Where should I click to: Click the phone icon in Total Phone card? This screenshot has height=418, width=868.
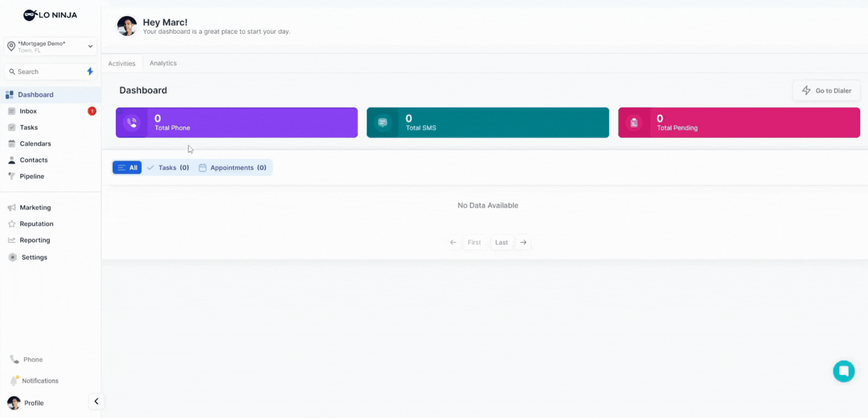click(x=132, y=123)
